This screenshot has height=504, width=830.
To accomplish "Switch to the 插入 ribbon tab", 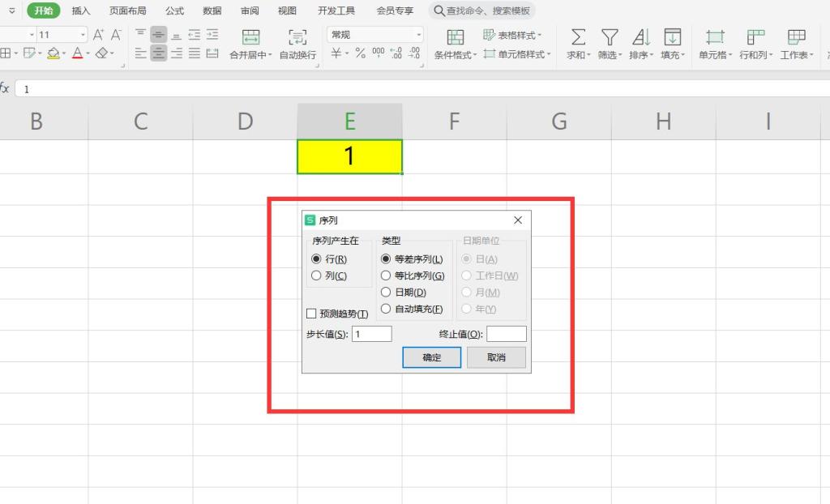I will tap(81, 11).
